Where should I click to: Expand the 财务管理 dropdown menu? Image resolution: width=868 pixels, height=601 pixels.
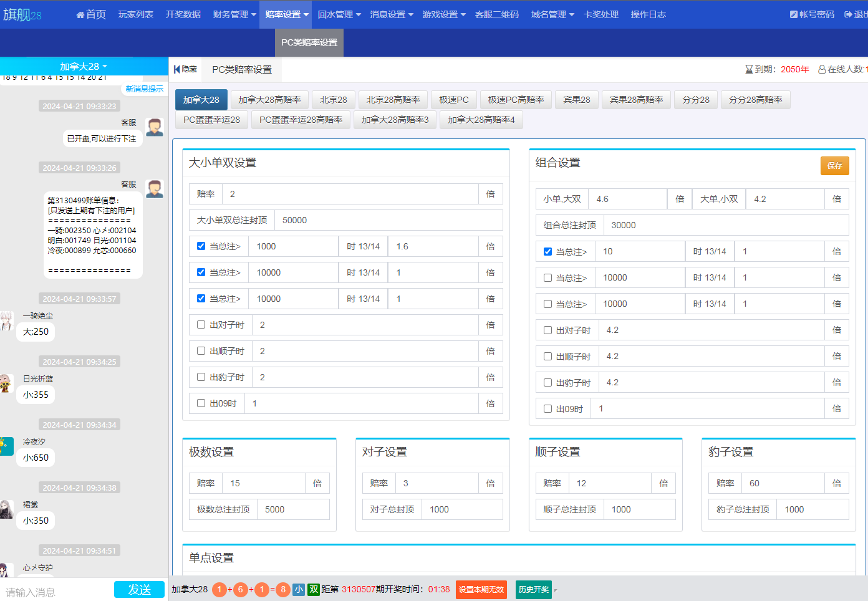234,14
